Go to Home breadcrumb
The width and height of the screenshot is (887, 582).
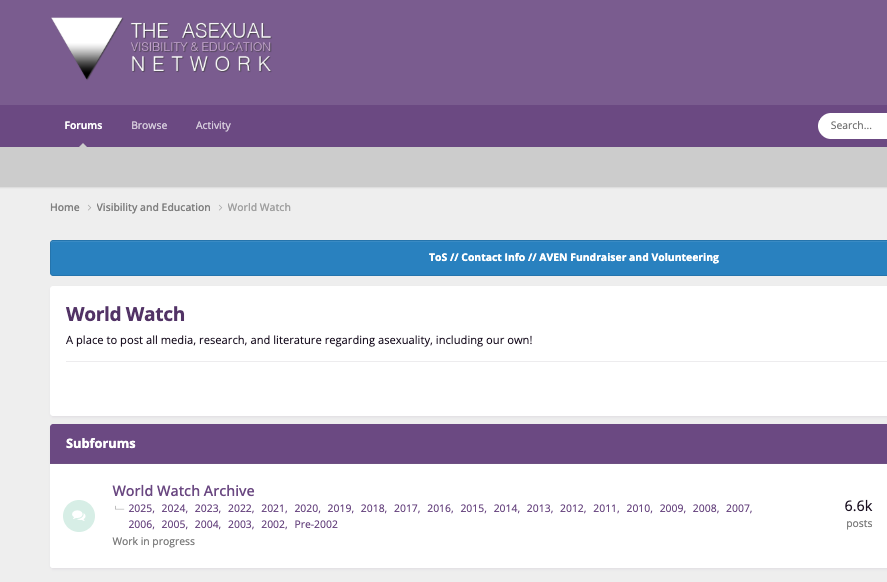(x=65, y=207)
